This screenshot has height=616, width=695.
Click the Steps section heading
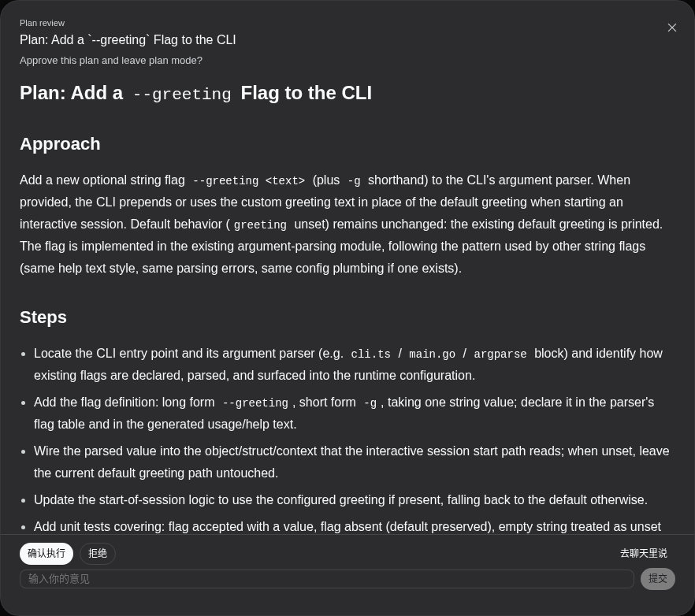43,317
